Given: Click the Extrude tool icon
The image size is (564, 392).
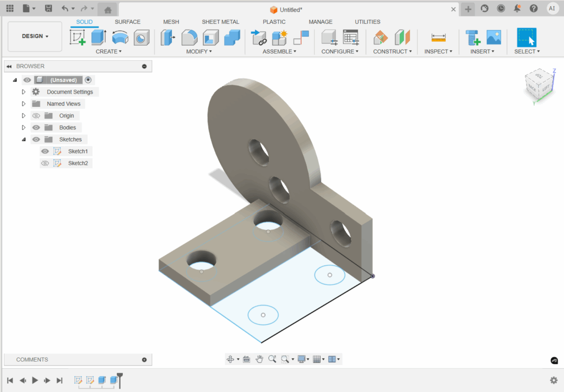Looking at the screenshot, I should (99, 37).
